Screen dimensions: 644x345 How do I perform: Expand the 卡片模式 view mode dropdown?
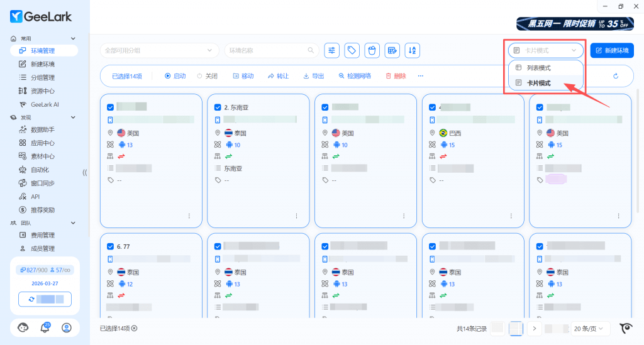click(x=545, y=50)
